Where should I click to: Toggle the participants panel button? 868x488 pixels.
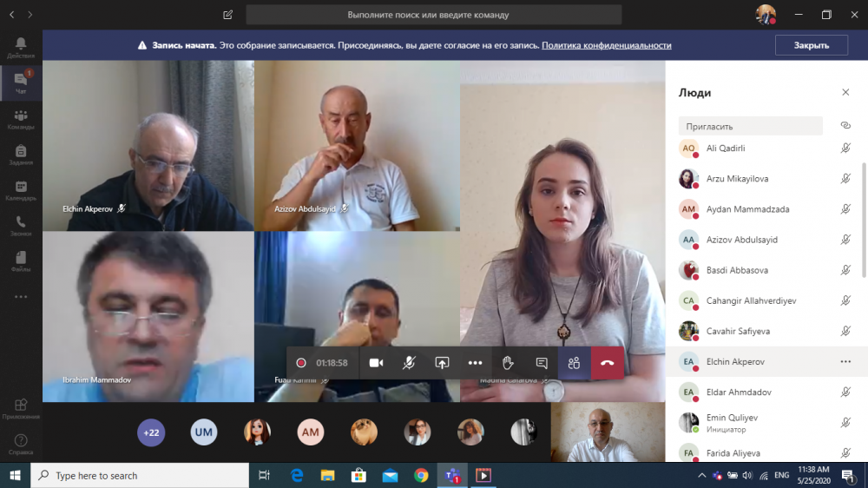tap(574, 363)
